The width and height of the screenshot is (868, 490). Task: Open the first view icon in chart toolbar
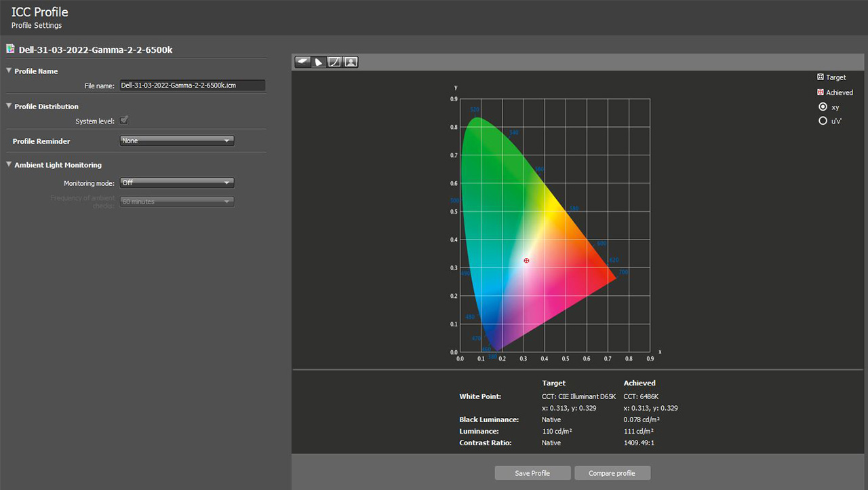(302, 62)
